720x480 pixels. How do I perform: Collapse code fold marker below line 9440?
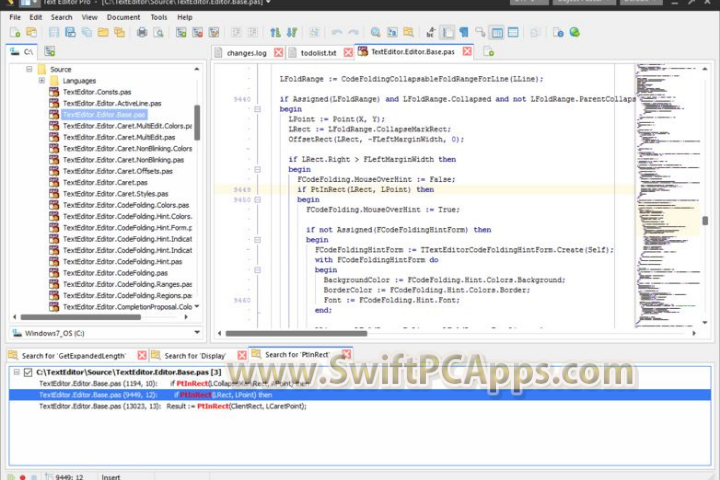[x=258, y=109]
